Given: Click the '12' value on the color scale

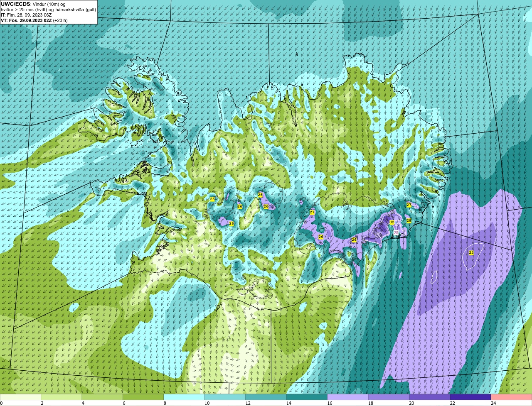Looking at the screenshot, I should (x=248, y=403).
